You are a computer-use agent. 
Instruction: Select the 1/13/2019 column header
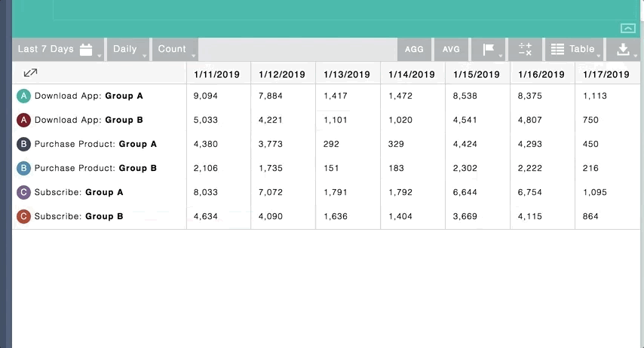pyautogui.click(x=347, y=75)
